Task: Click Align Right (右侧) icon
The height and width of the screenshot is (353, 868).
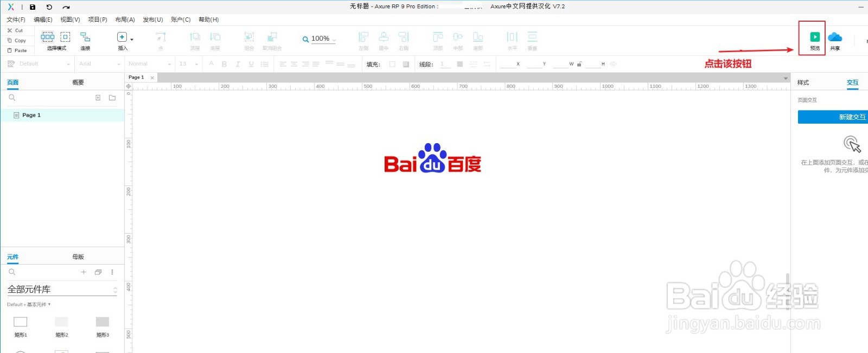Action: point(404,37)
